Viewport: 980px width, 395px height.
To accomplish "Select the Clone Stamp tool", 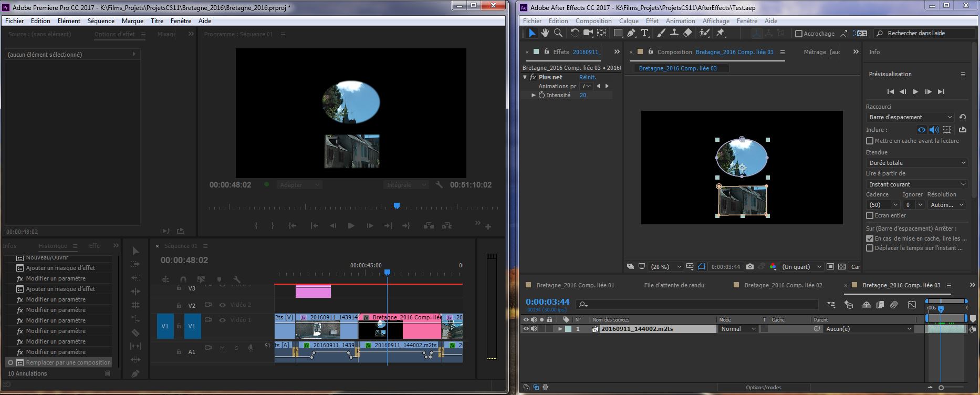I will 674,33.
